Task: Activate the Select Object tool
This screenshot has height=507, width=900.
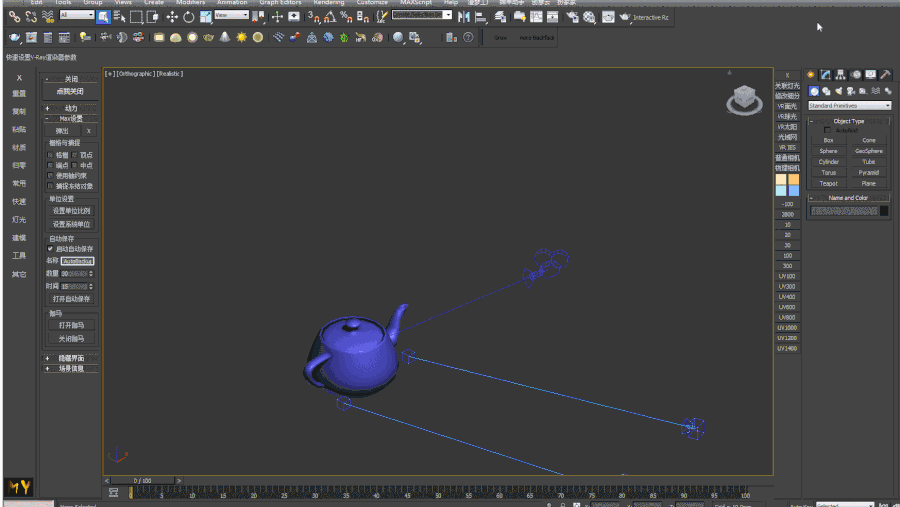Action: pos(103,17)
